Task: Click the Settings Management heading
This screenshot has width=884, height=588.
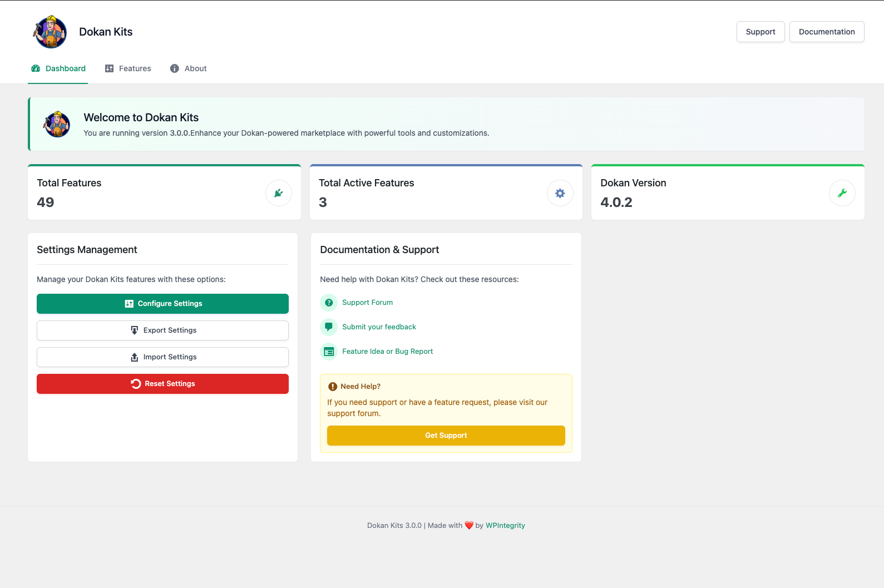Action: pyautogui.click(x=87, y=250)
